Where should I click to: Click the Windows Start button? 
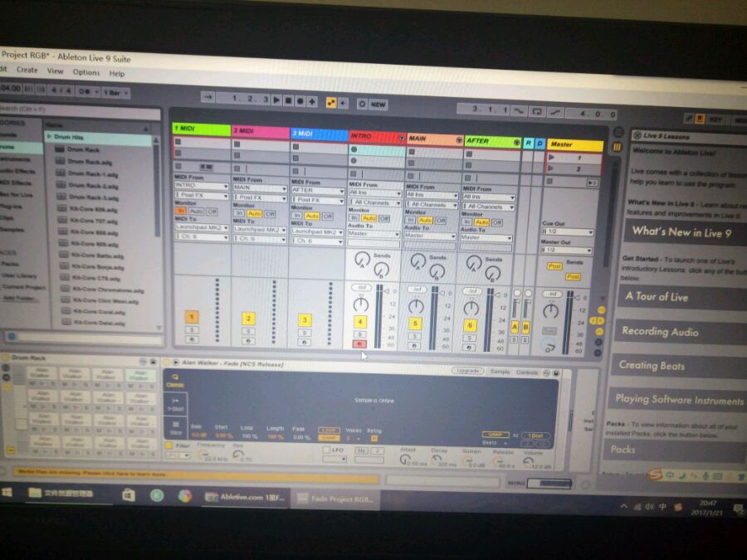[7, 492]
